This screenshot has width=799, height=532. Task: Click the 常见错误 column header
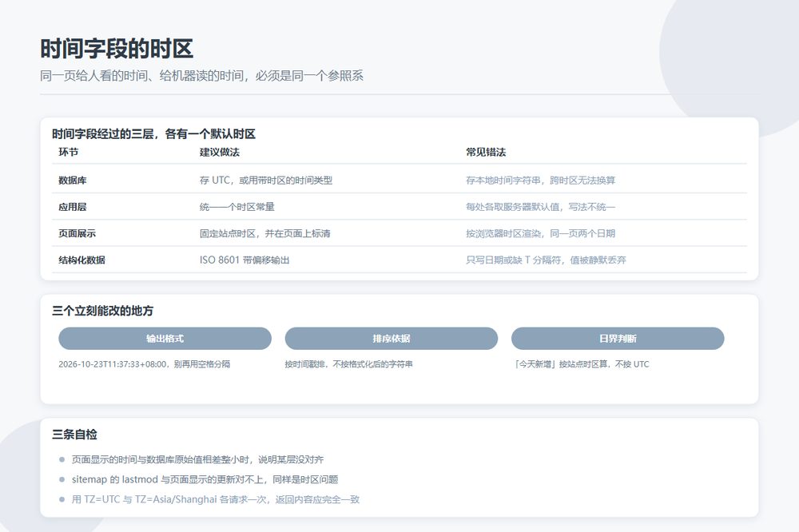[x=486, y=152]
